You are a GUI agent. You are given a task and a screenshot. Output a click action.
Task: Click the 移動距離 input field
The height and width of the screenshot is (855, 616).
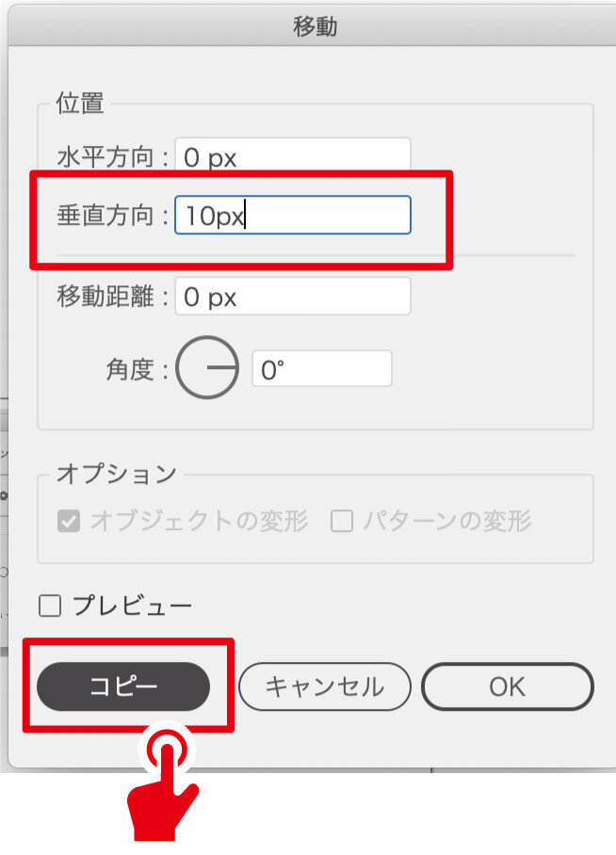[x=293, y=298]
